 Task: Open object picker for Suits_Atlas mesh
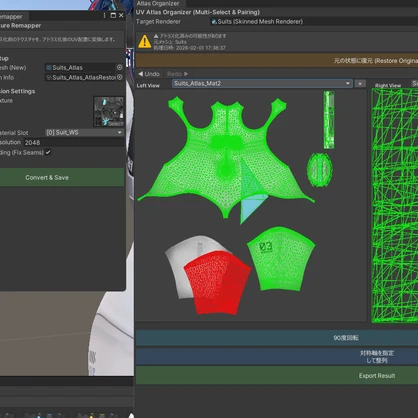point(120,67)
